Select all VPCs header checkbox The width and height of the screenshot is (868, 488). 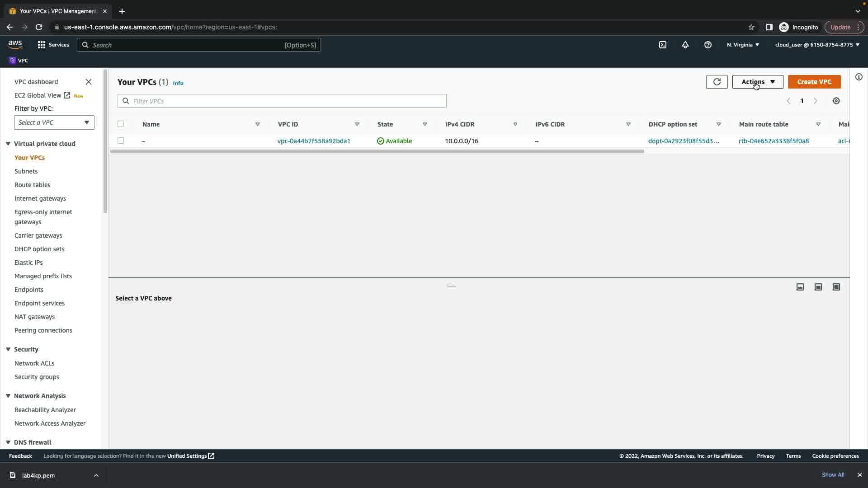click(x=121, y=124)
